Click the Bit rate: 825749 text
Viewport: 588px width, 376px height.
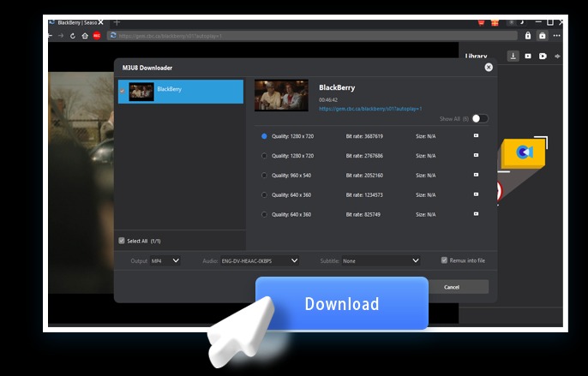363,214
